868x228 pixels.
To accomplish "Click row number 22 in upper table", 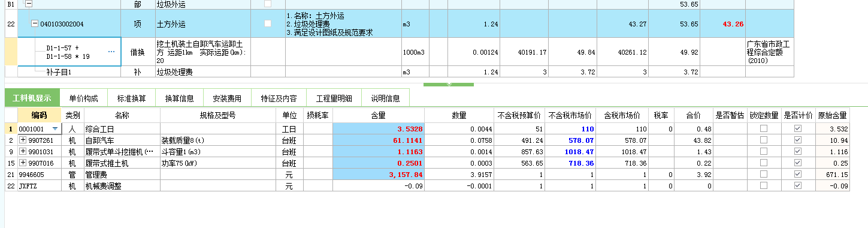I will pyautogui.click(x=11, y=24).
